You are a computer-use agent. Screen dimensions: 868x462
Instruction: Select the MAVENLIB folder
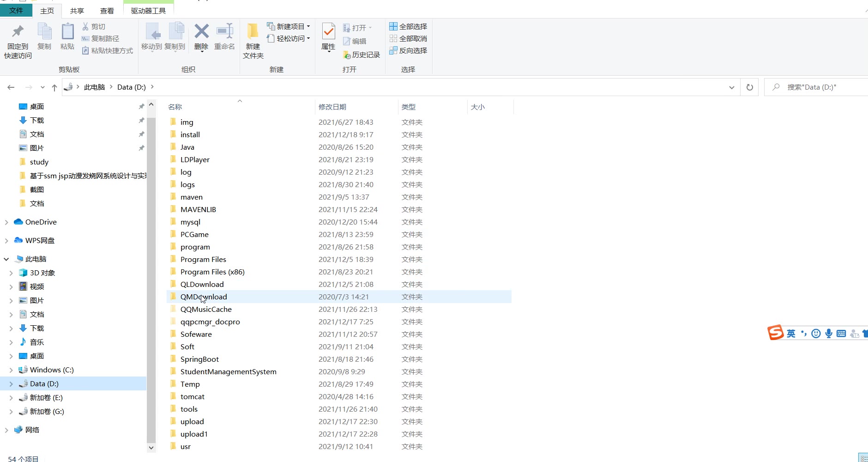339,210
